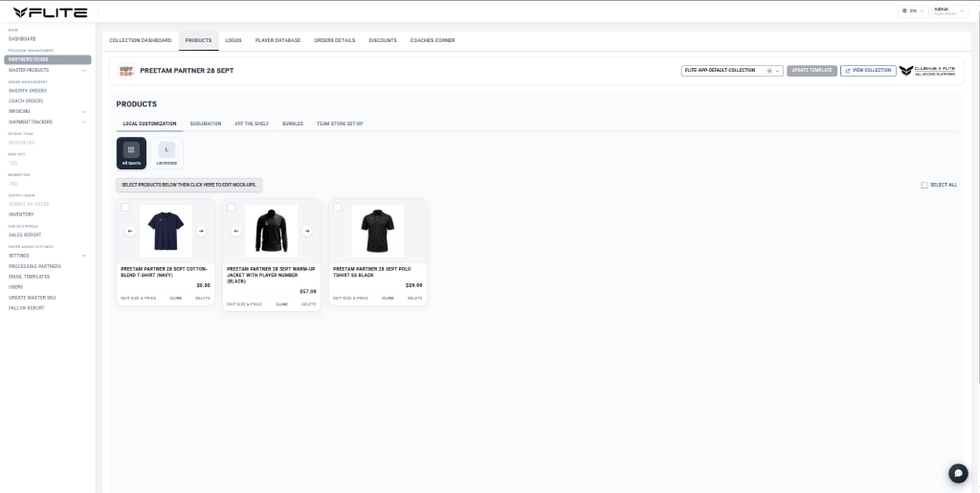This screenshot has height=493, width=980.
Task: Show previous image of Cotton-Blend T-Shirt
Action: [130, 232]
